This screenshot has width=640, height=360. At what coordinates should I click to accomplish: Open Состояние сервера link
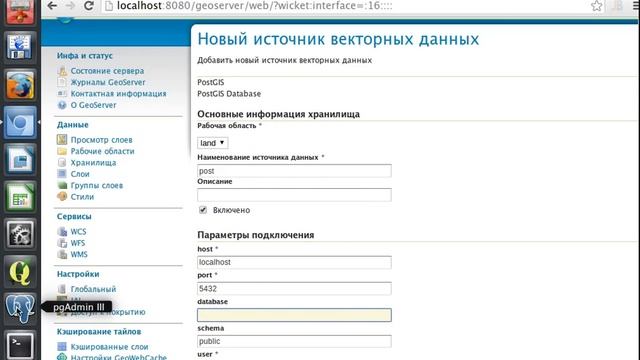pyautogui.click(x=107, y=71)
